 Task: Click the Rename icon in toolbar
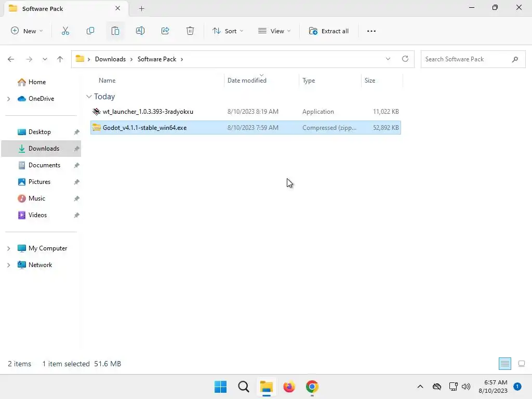140,31
